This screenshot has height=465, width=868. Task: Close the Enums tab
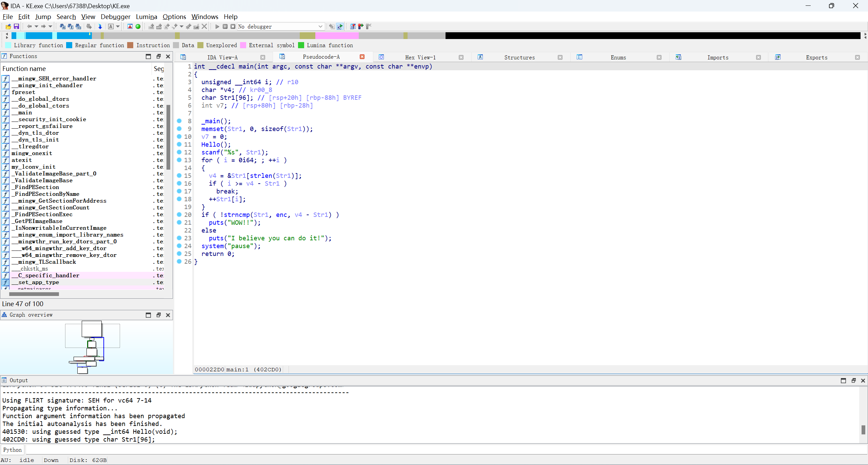click(659, 57)
